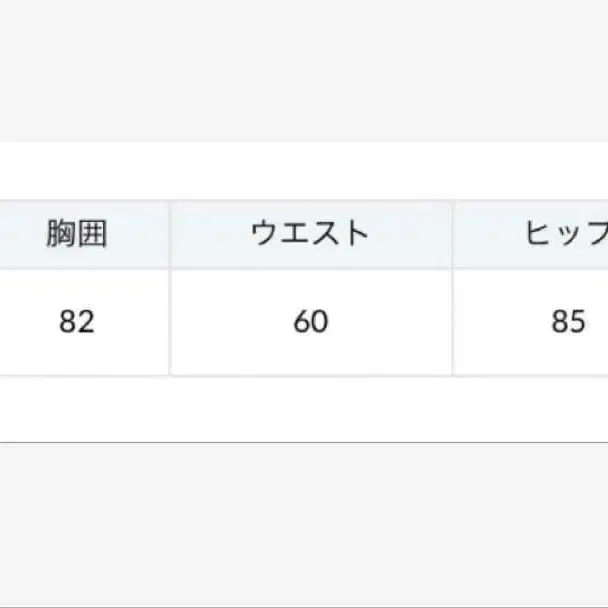Click bottom edge of the 60 cell
Screen dimensions: 608x608
tap(311, 375)
